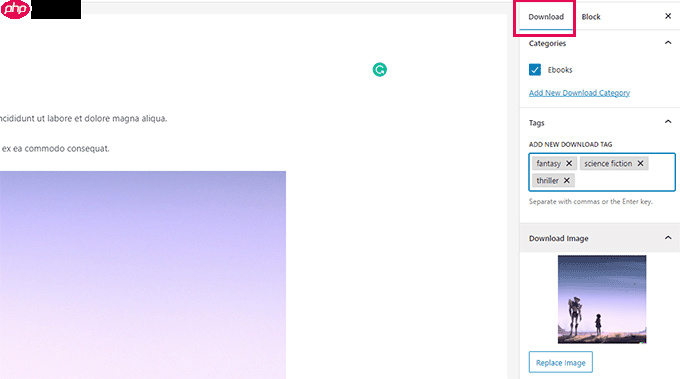Viewport: 680px width, 379px height.
Task: Click the fantasy tag label
Action: (x=549, y=163)
